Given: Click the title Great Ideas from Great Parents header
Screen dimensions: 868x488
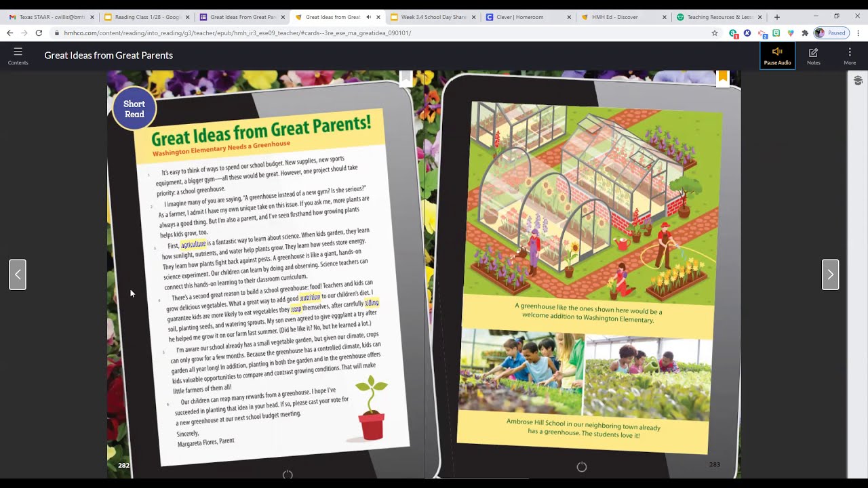Looking at the screenshot, I should pyautogui.click(x=108, y=56).
